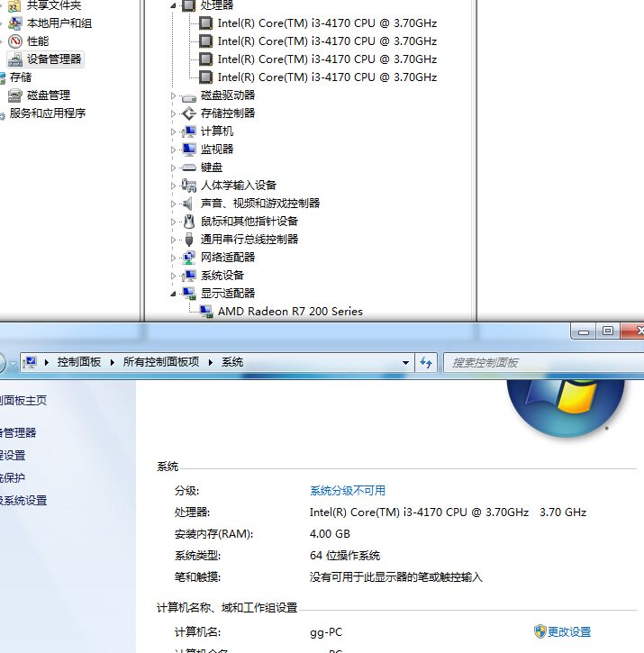Open 设备管理器 link in the System window sidebar
The height and width of the screenshot is (653, 644).
(18, 432)
